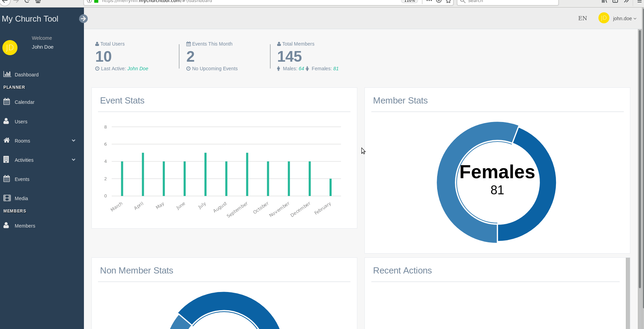Screen dimensions: 644x329
Task: Click the April bar in Event Stats
Action: pos(143,174)
